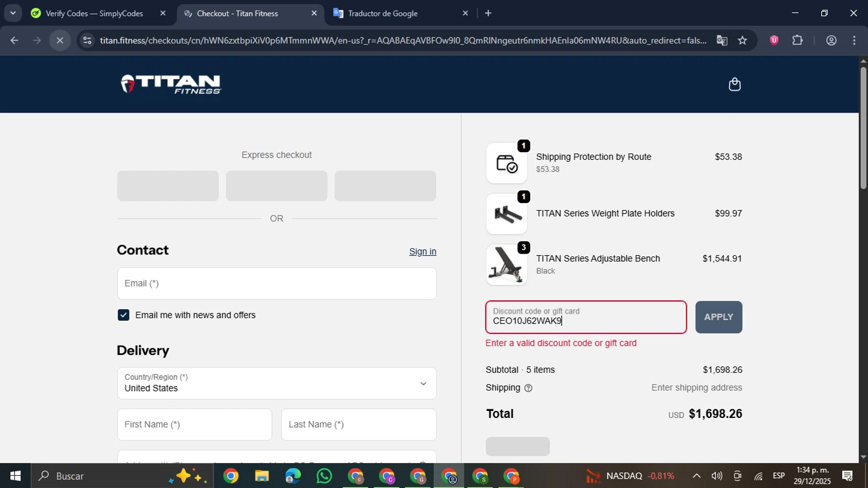868x488 pixels.
Task: Open Microsoft Edge from the taskbar
Action: click(293, 476)
